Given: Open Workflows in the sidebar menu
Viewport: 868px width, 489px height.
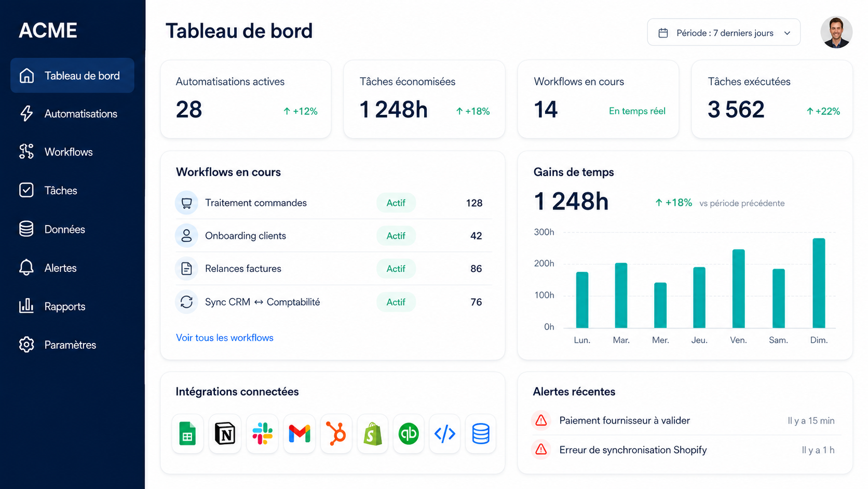Looking at the screenshot, I should coord(72,152).
